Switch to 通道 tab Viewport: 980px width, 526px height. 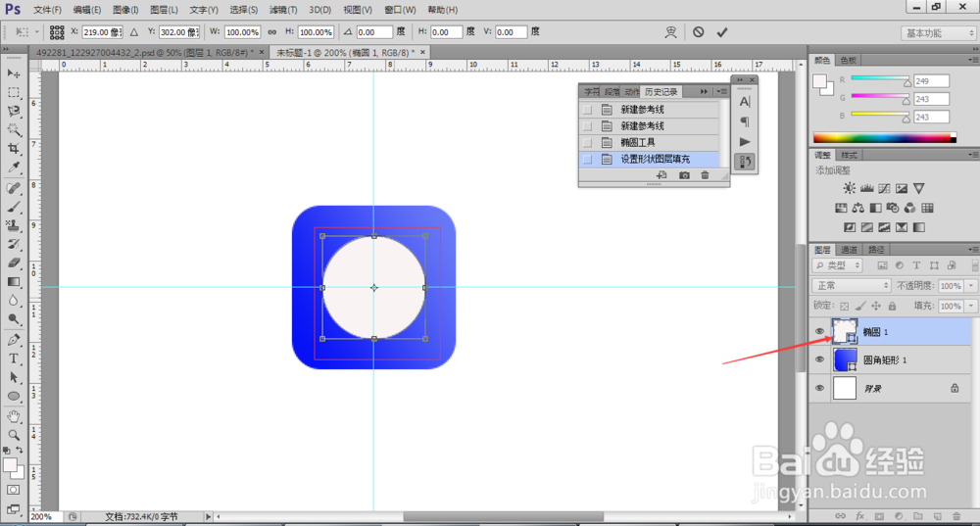[849, 250]
